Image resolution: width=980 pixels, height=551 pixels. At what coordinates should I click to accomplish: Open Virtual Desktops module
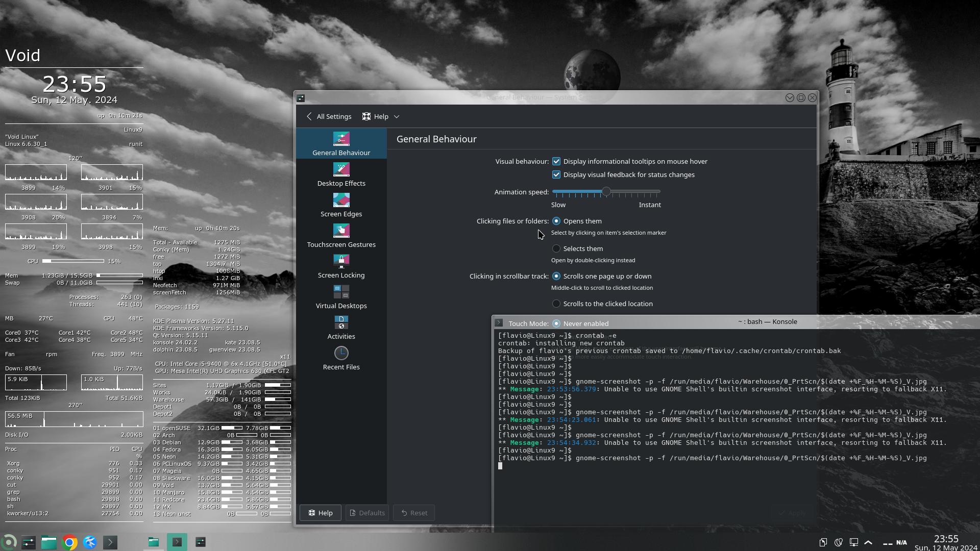click(x=341, y=297)
